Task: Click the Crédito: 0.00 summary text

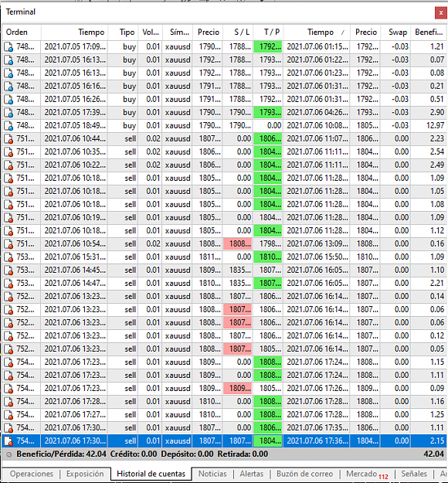Action: [134, 454]
